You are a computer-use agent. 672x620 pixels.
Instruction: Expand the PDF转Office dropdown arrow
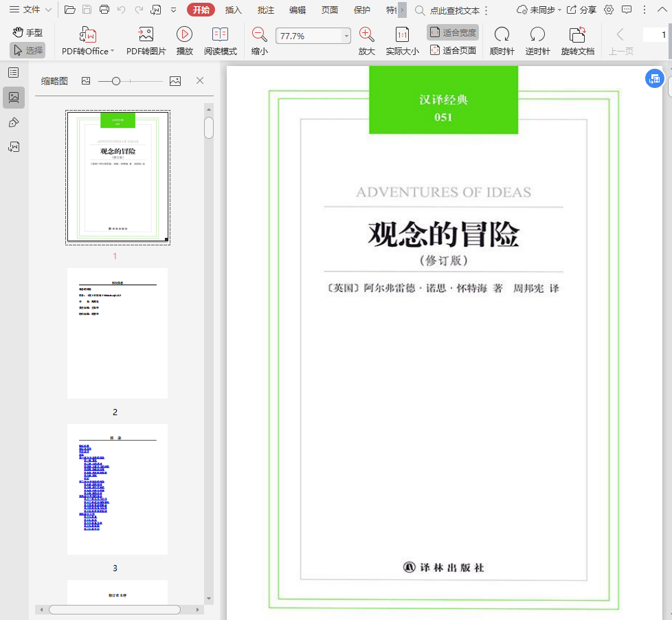point(112,51)
